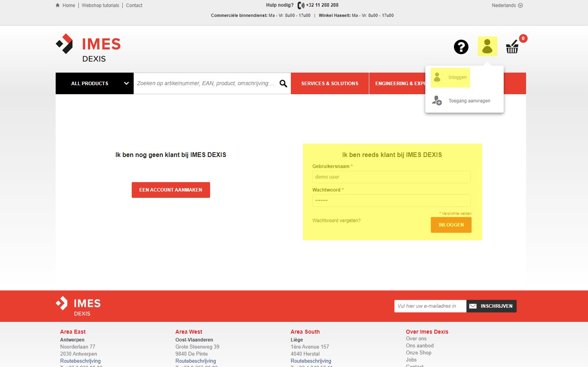Click the orange INLOGGEN button
The image size is (588, 367).
[451, 225]
